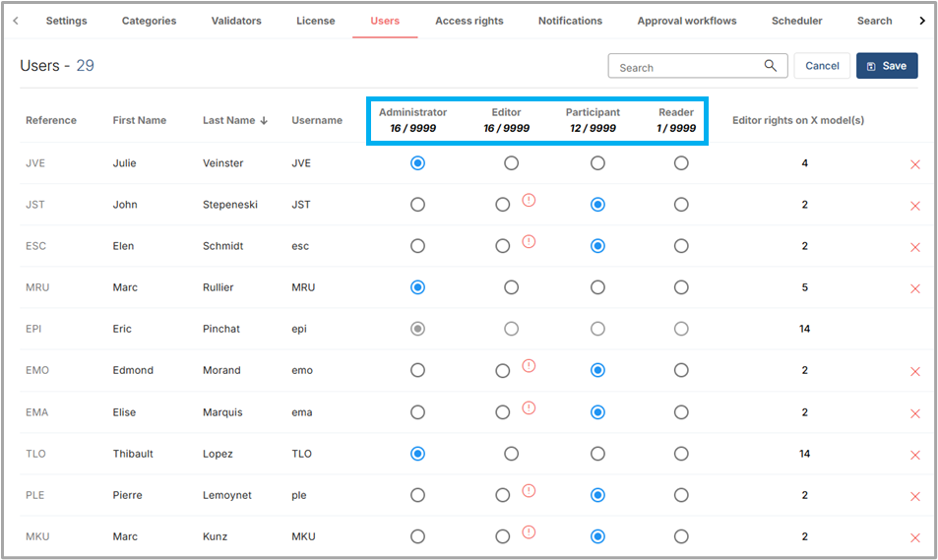This screenshot has height=560, width=938.
Task: Click warning icon in Elen Schmidt's row
Action: (529, 241)
